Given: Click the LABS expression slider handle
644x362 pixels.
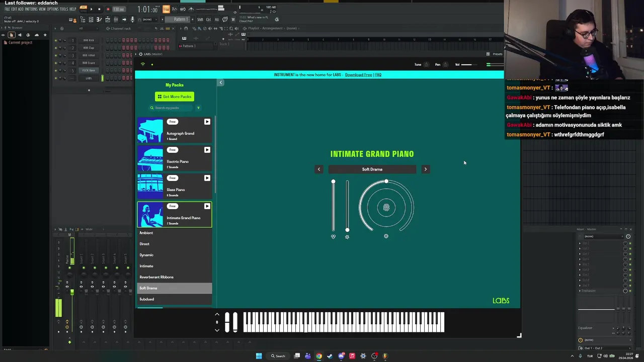Looking at the screenshot, I should pyautogui.click(x=333, y=182).
